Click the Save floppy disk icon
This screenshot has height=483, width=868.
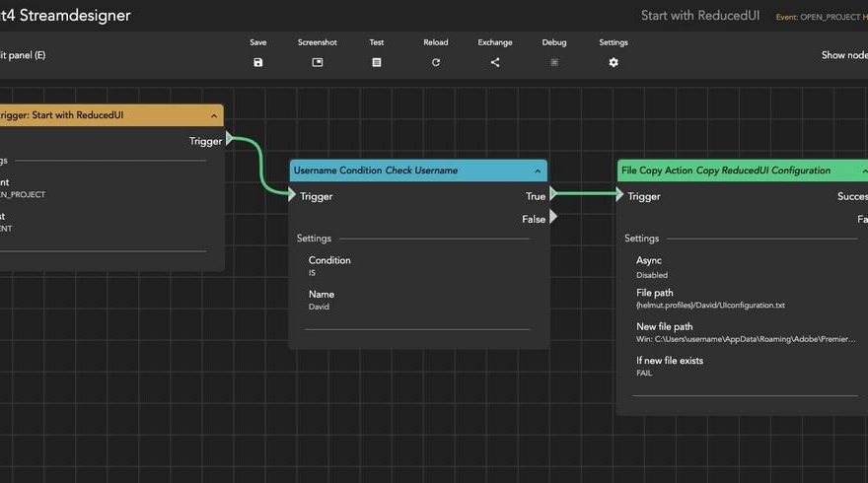(258, 62)
